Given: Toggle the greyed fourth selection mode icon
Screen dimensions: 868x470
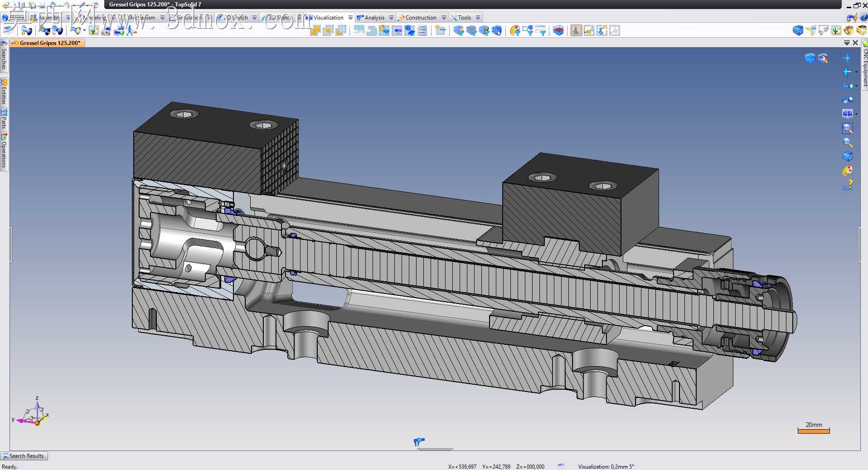Looking at the screenshot, I should click(x=614, y=30).
